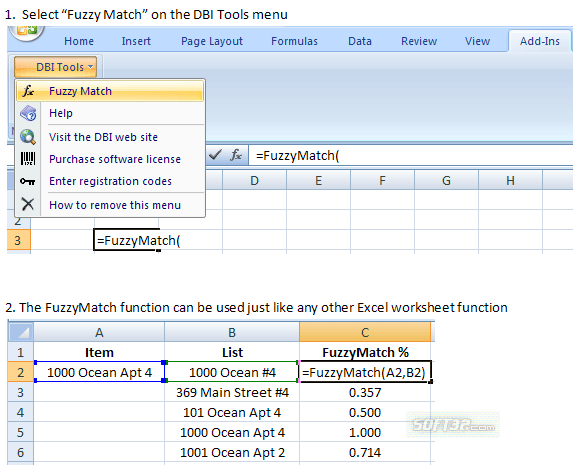Switch to the Page Layout tab
The height and width of the screenshot is (471, 577).
click(212, 41)
